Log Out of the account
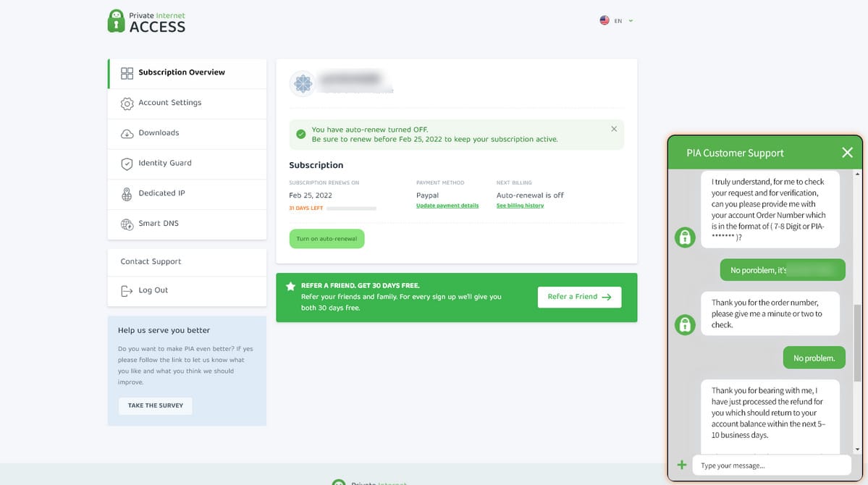This screenshot has width=868, height=485. pos(187,291)
